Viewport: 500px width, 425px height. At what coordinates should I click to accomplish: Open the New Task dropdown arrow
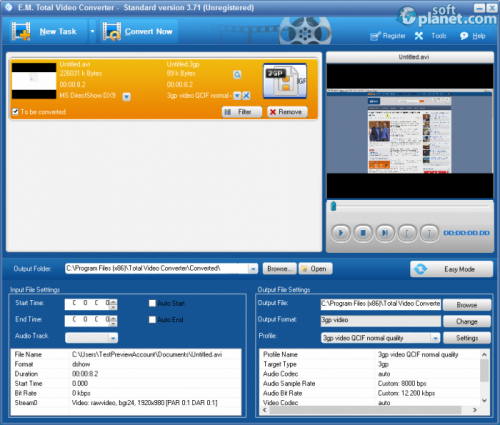92,31
